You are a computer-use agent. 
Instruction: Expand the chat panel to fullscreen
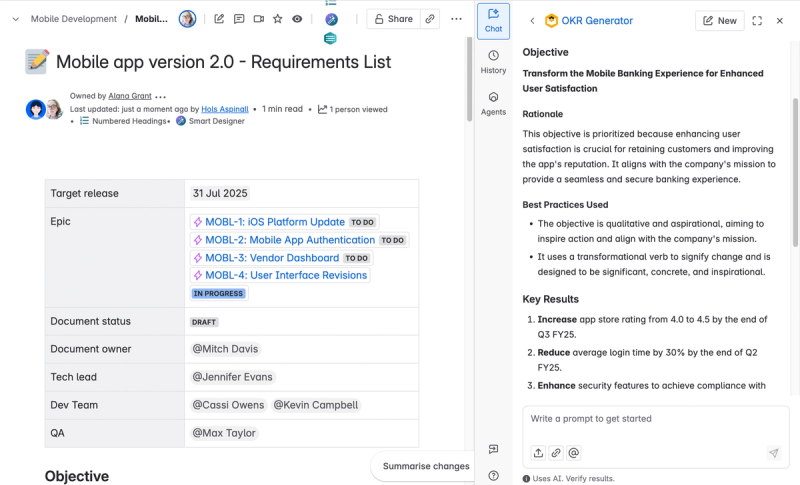tap(757, 21)
